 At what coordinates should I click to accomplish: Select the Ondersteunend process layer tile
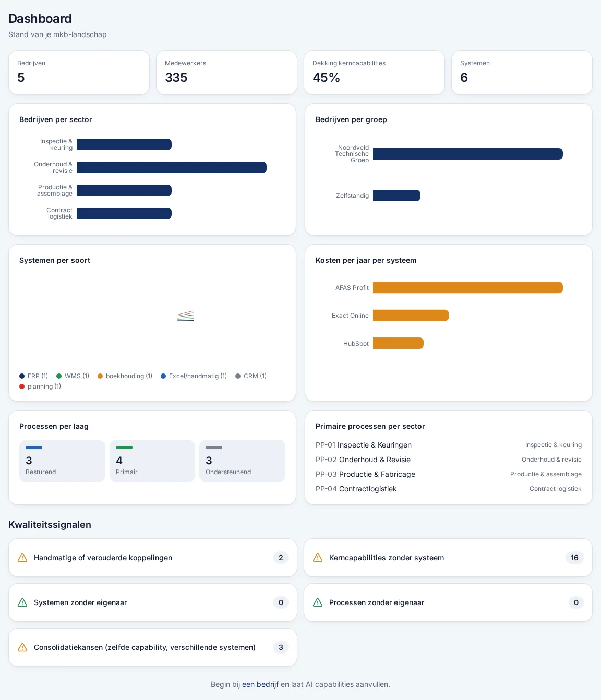coord(242,461)
